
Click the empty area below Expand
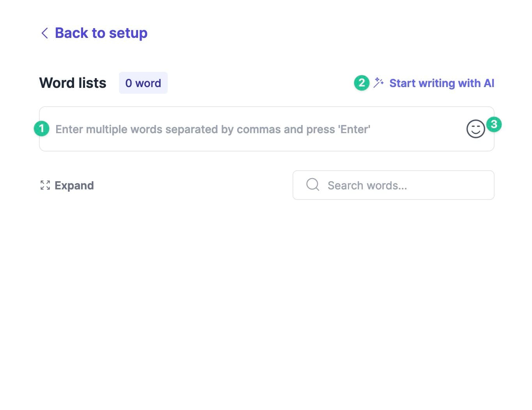pyautogui.click(x=156, y=293)
